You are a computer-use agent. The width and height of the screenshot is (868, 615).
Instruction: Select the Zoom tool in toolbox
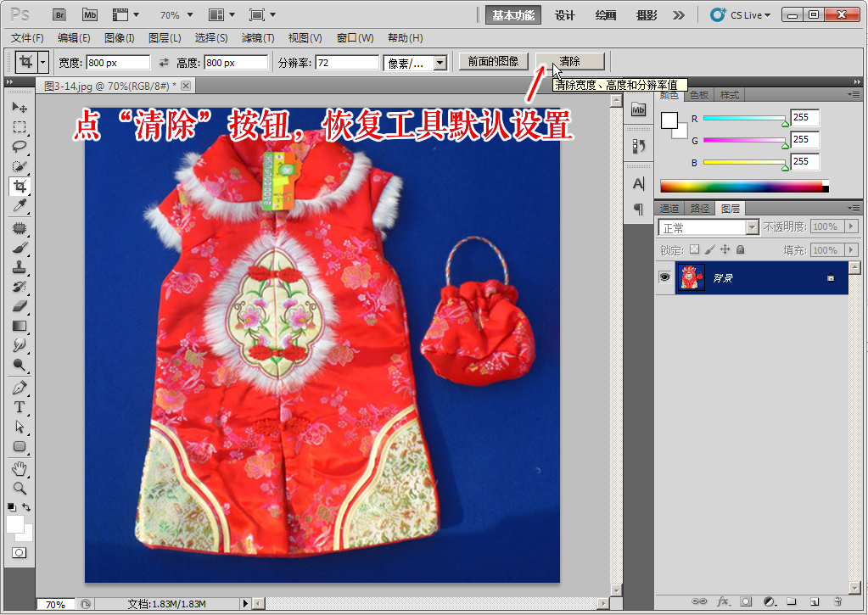click(x=20, y=489)
